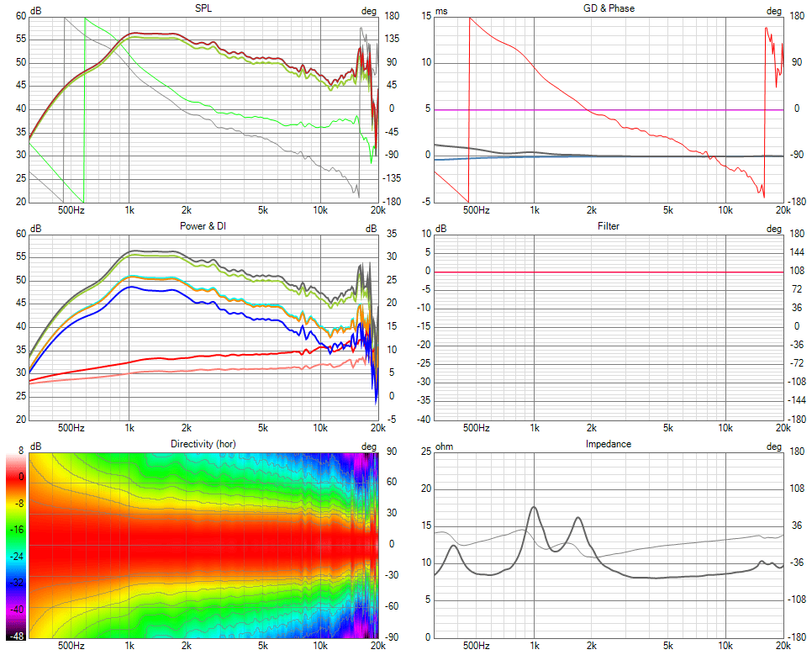Click the directivity heatmap plot area
This screenshot has height=655, width=812.
pos(203,545)
